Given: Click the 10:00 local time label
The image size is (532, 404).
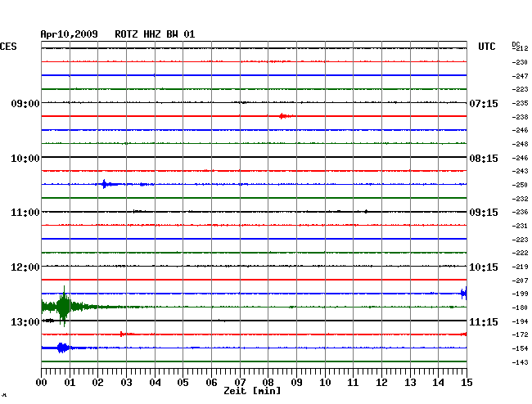Looking at the screenshot, I should coord(25,159).
